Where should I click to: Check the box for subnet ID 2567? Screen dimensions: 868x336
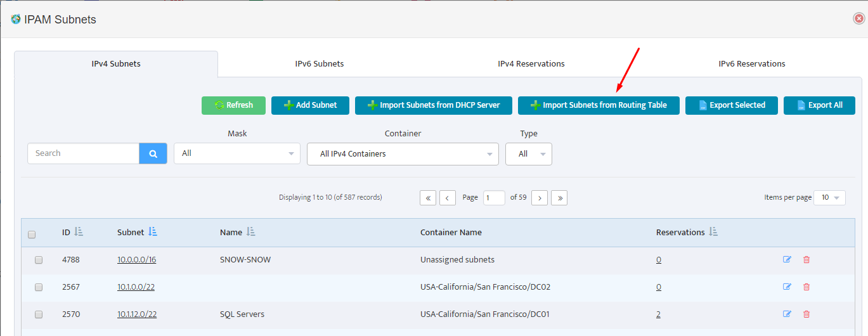tap(39, 287)
